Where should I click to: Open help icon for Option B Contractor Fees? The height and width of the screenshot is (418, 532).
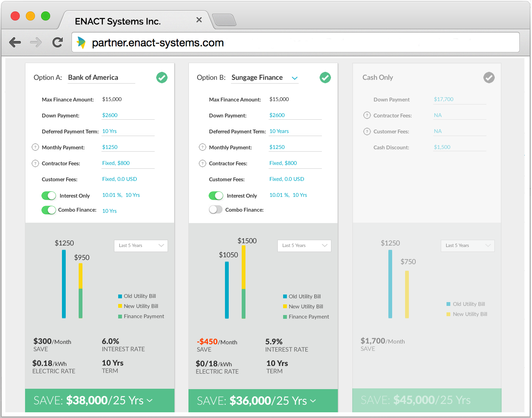203,163
